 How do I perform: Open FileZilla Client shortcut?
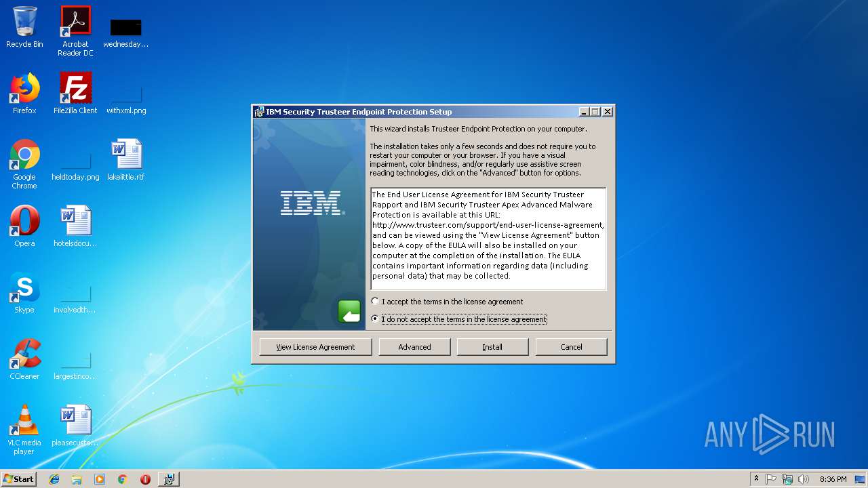coord(75,94)
